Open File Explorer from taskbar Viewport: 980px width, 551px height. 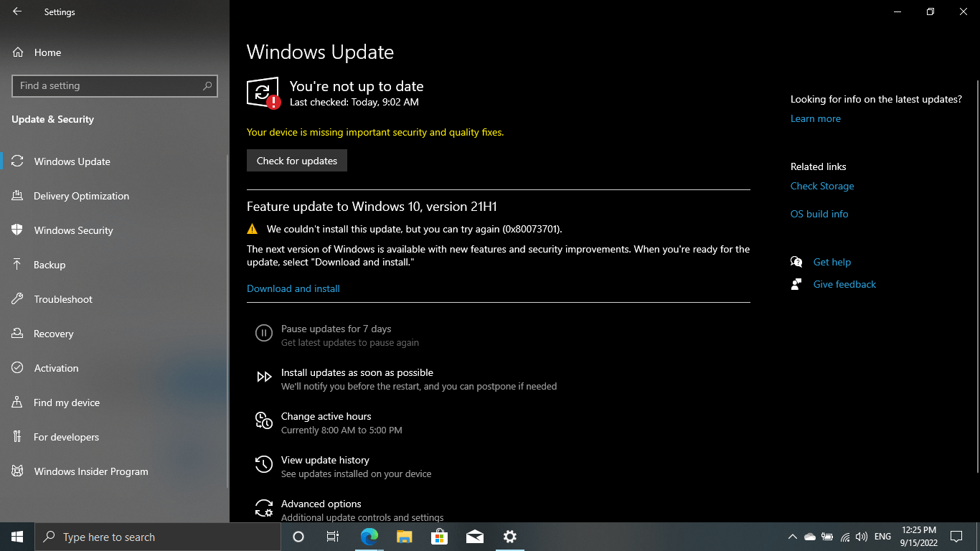coord(405,537)
